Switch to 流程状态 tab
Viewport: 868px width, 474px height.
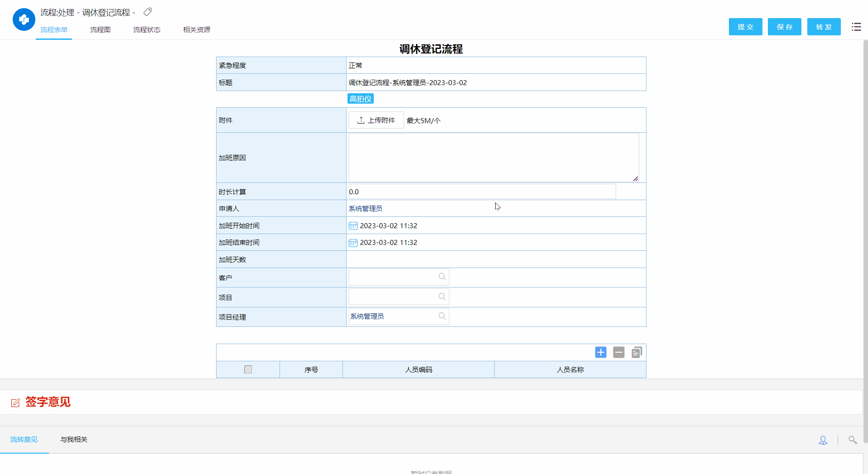[147, 29]
